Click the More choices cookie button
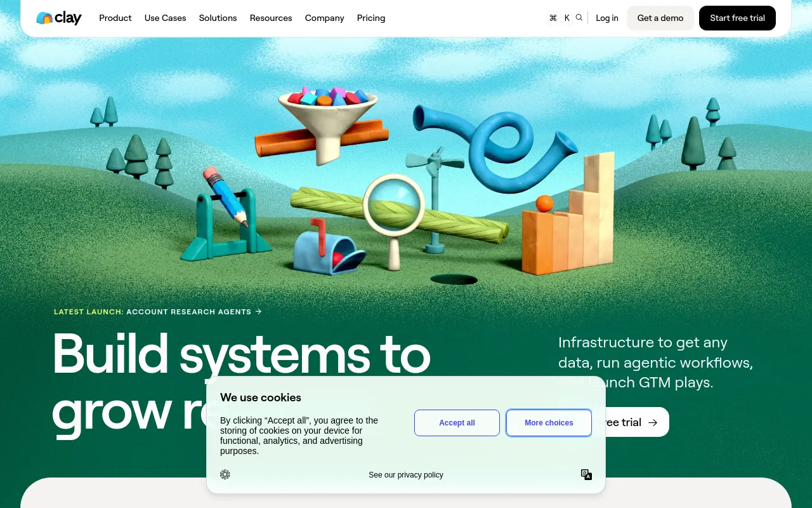The height and width of the screenshot is (508, 812). click(x=549, y=423)
